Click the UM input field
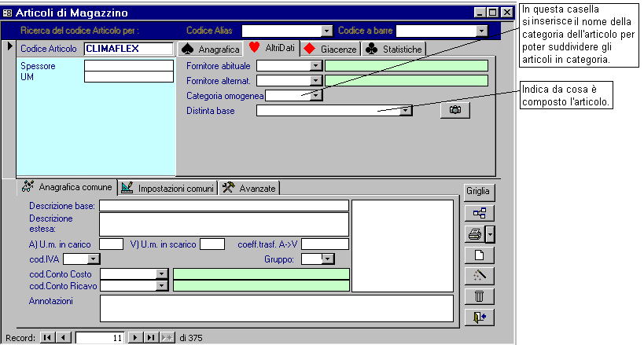The image size is (644, 345). (128, 77)
